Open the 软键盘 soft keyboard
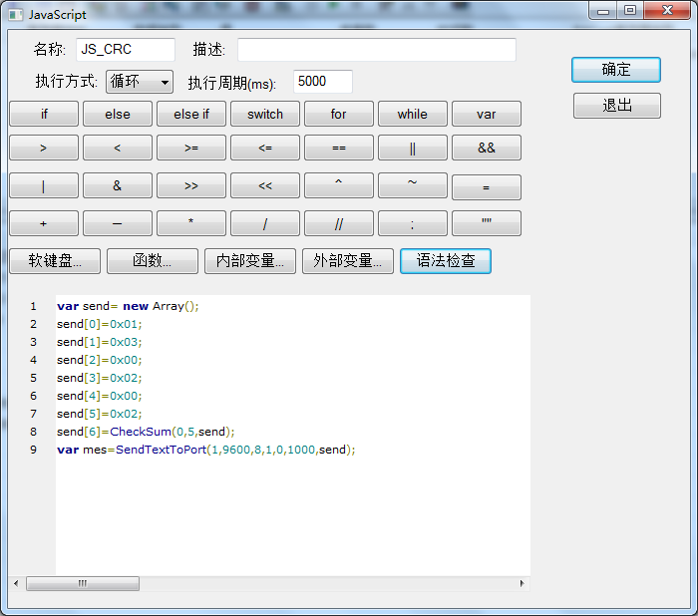 point(54,261)
